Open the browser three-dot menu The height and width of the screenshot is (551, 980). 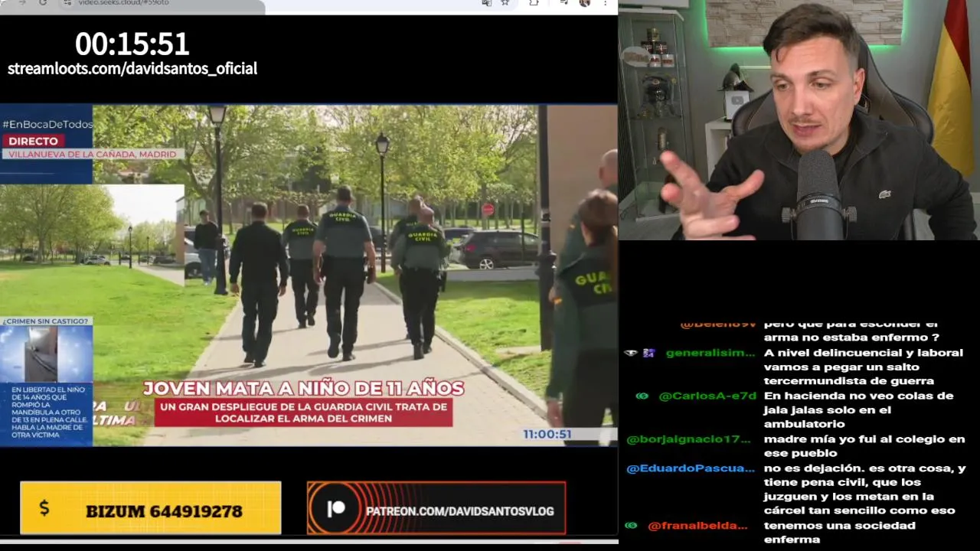[606, 3]
